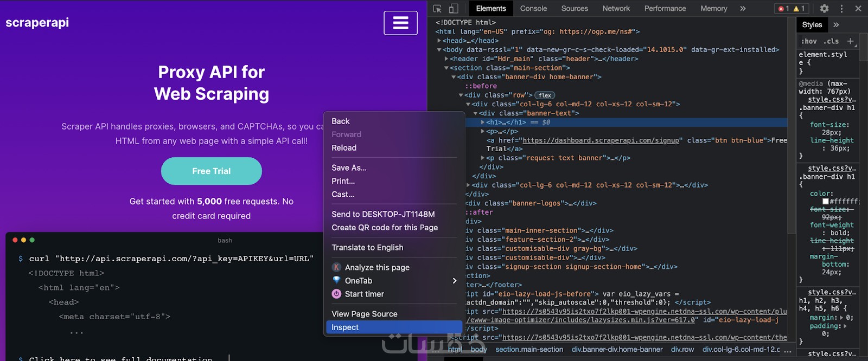Expand the head element node
868x361 pixels.
pyautogui.click(x=439, y=41)
